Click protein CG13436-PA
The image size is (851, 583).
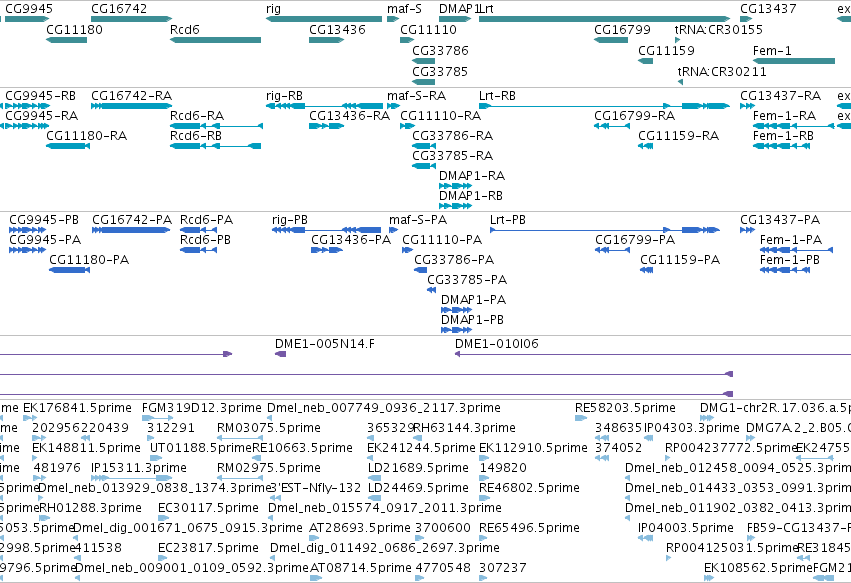[x=327, y=250]
